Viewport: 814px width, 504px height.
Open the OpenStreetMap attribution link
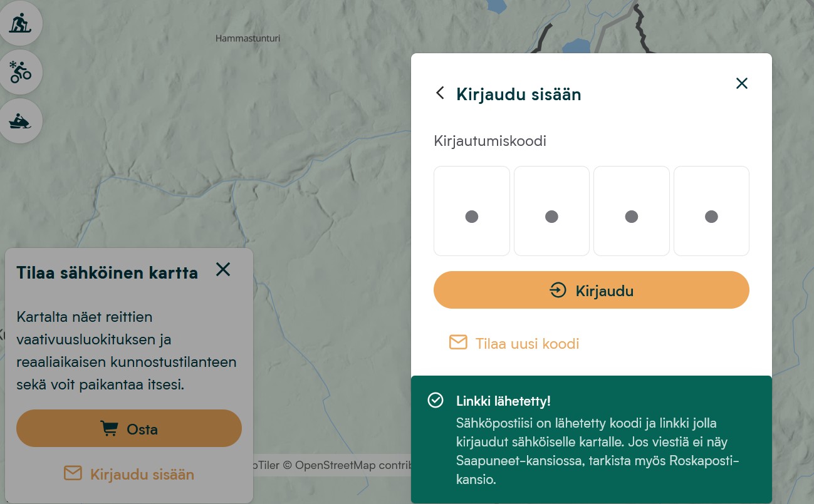click(x=352, y=465)
